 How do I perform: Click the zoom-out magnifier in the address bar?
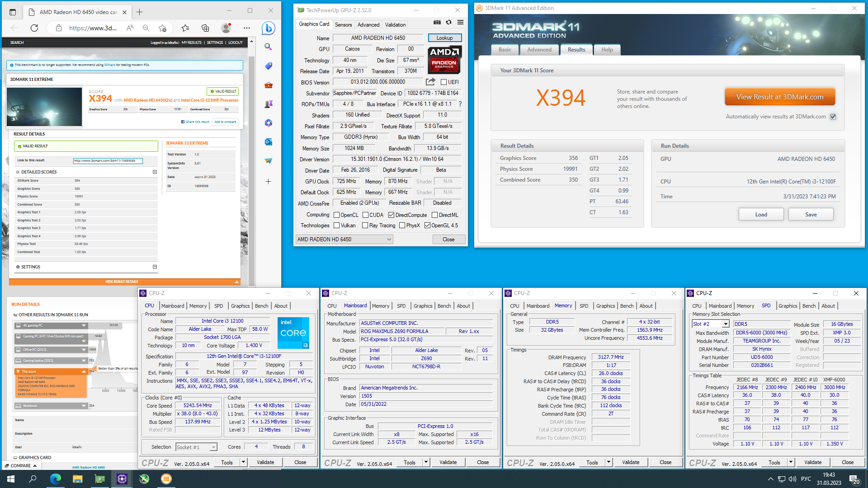pyautogui.click(x=146, y=28)
